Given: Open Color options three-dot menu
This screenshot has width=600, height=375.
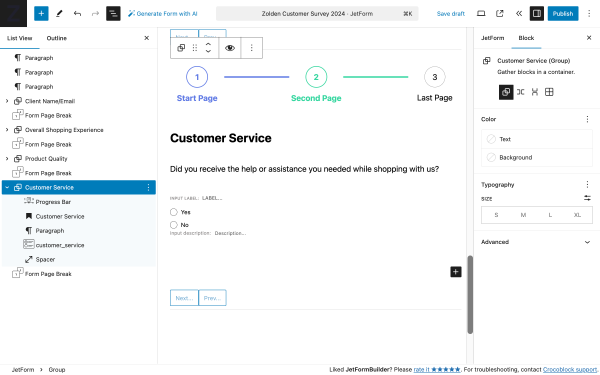Looking at the screenshot, I should 587,119.
